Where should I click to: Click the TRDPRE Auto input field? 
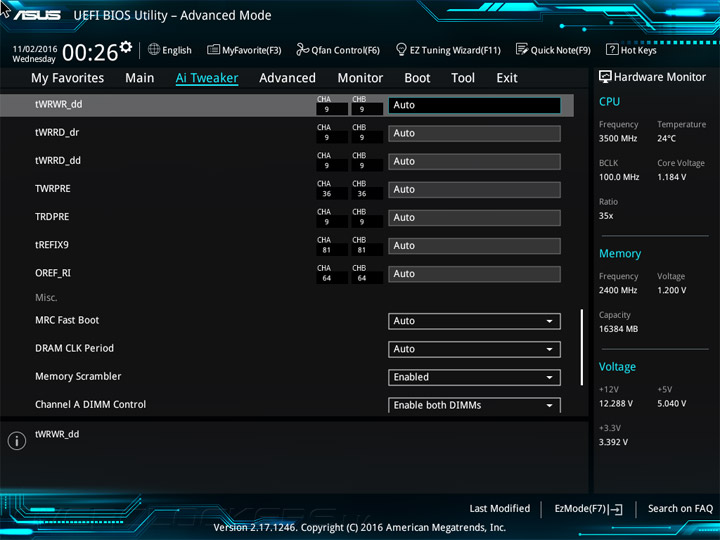[474, 218]
